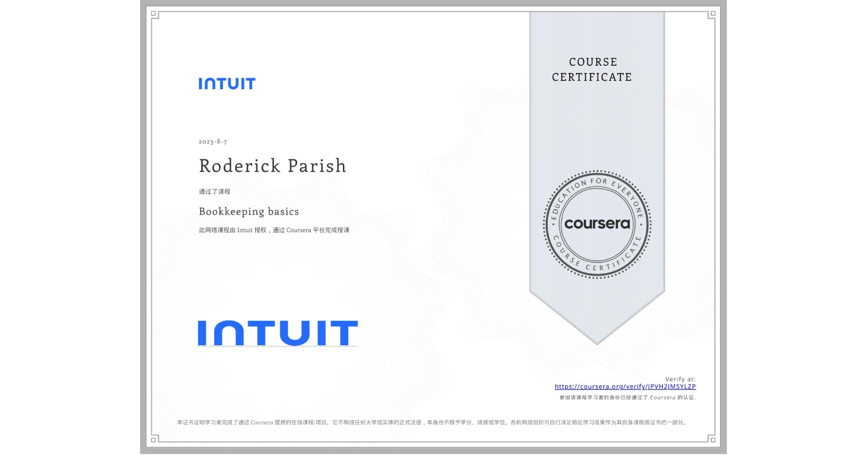Click the Coursera circular seal
868x455 pixels.
(597, 225)
